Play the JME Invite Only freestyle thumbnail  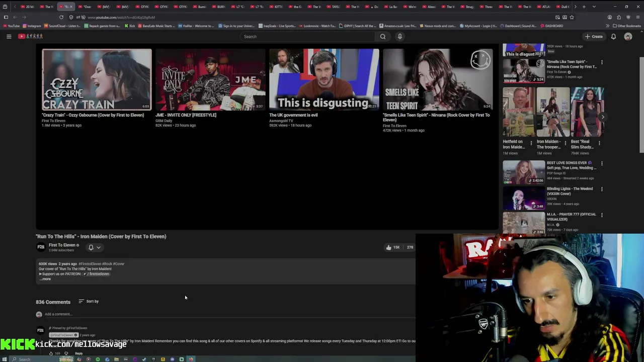click(x=210, y=79)
